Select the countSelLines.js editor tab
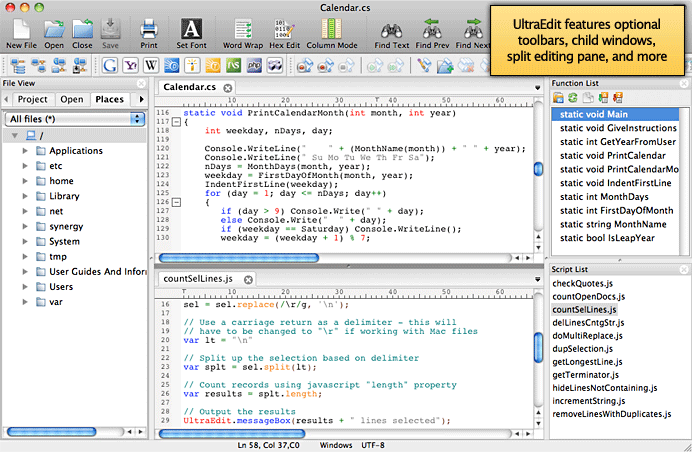Image resolution: width=692 pixels, height=452 pixels. (199, 279)
